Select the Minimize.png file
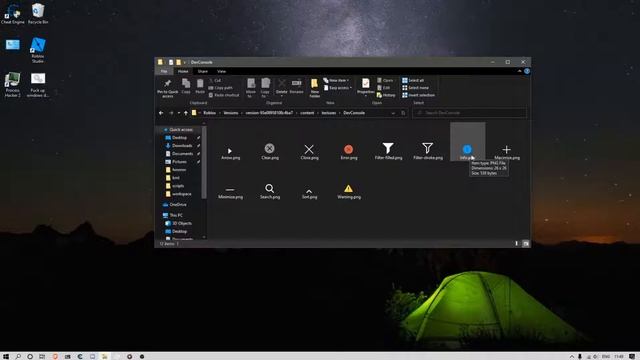This screenshot has width=640, height=360. (230, 192)
